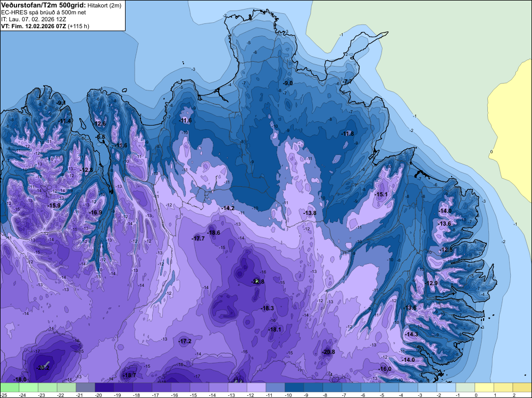Click the -16.9 temperature label
The width and height of the screenshot is (532, 398).
pos(95,212)
